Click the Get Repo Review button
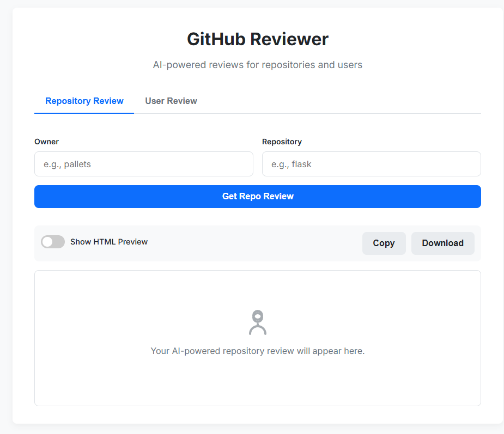Screen dimensions: 504x434 [258, 196]
